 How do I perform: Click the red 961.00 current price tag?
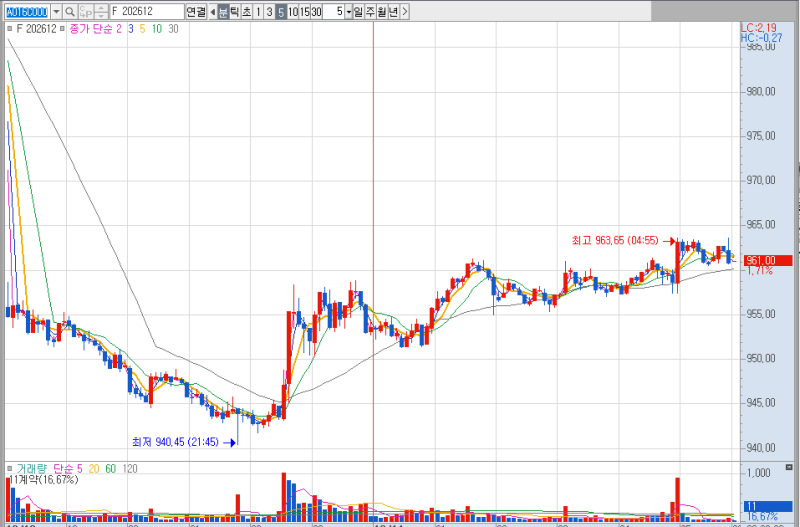[x=768, y=261]
